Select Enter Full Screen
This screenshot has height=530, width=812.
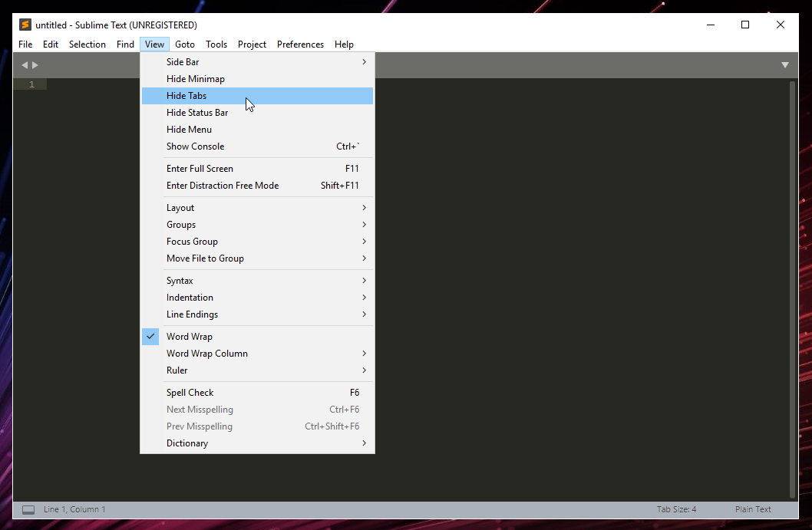257,169
